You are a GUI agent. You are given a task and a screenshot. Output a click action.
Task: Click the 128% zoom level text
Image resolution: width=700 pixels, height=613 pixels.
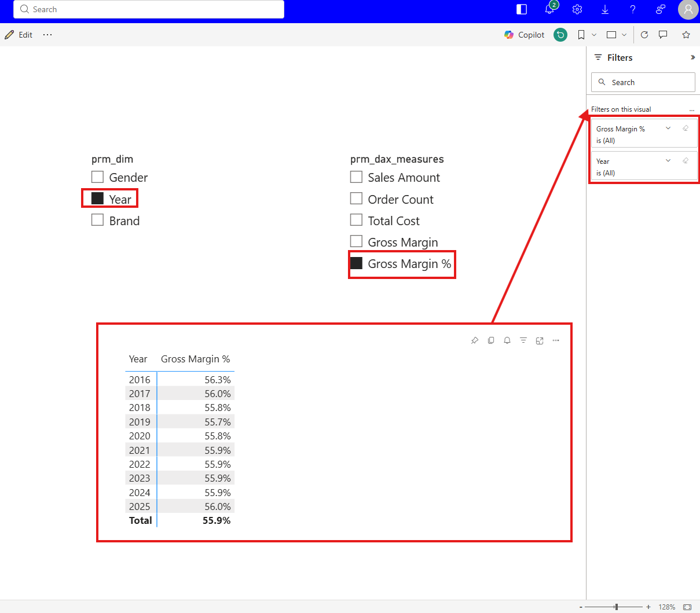[x=667, y=607]
